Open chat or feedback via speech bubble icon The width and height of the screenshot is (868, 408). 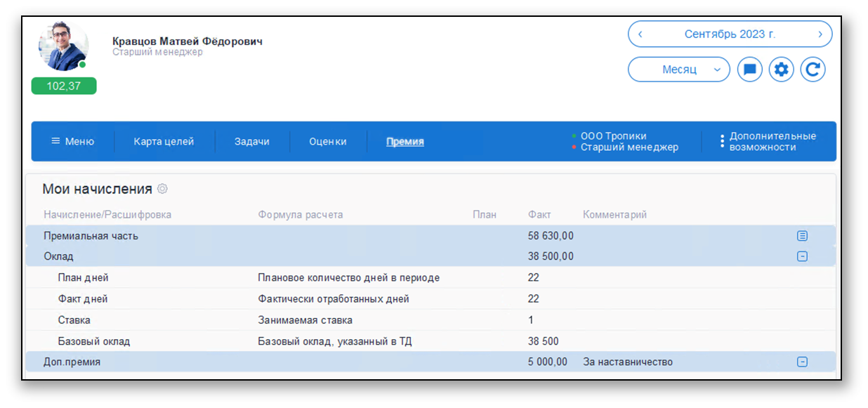pos(749,69)
